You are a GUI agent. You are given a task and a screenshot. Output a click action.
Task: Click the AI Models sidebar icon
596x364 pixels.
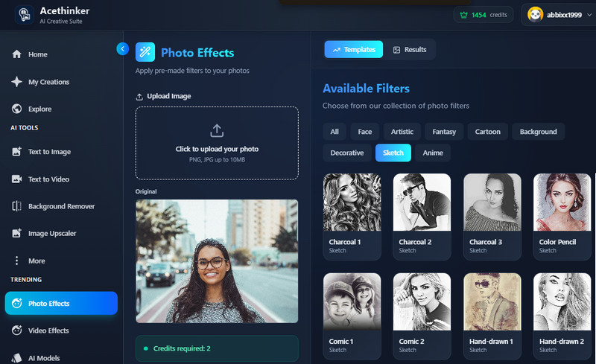click(x=16, y=358)
